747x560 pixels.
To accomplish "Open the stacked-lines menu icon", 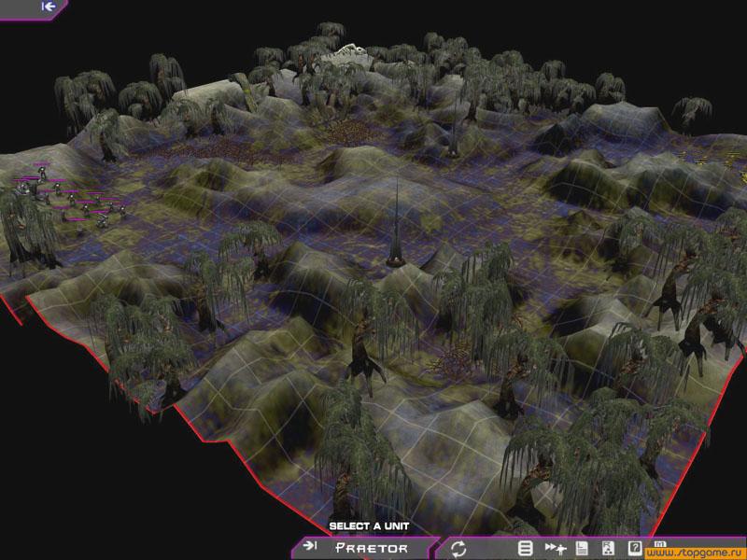I will point(526,548).
